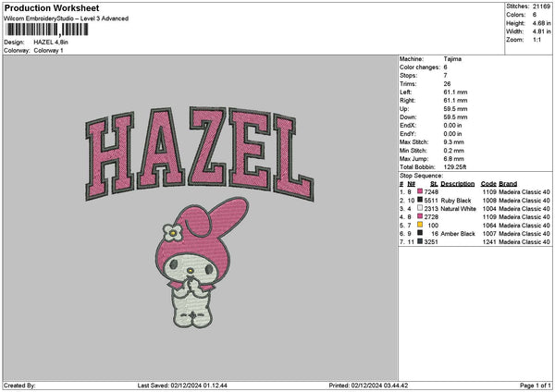The width and height of the screenshot is (555, 392).
Task: Click the 'St.' column header
Action: (435, 184)
